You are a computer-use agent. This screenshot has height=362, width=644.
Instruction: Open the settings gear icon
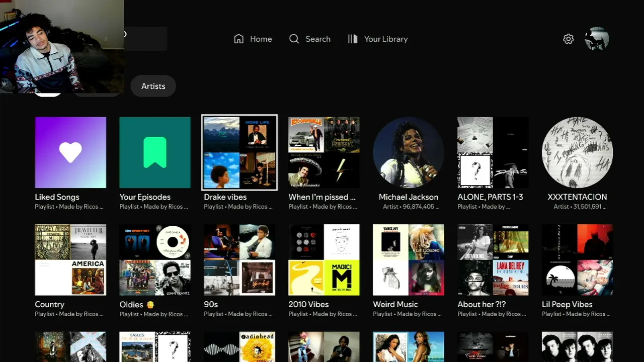click(569, 39)
